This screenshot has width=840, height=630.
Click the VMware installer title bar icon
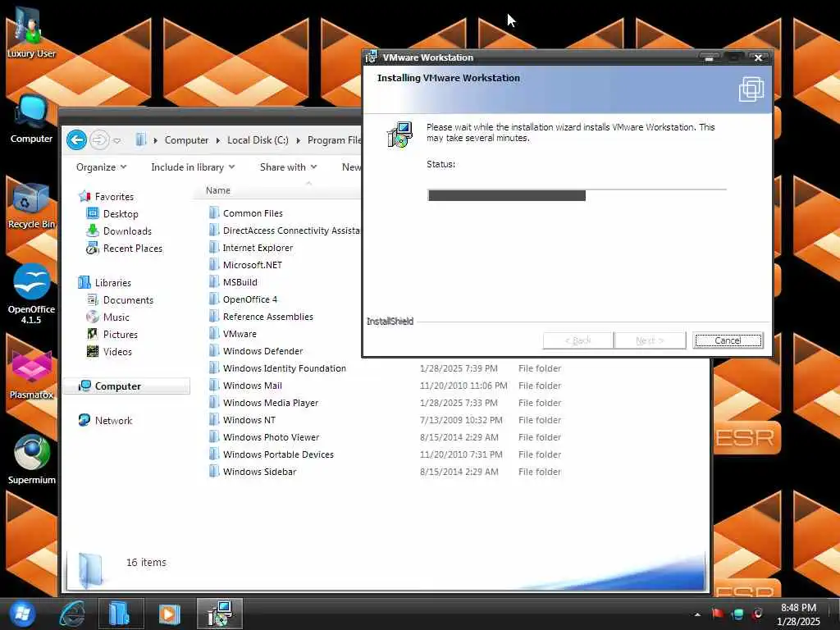pyautogui.click(x=371, y=57)
